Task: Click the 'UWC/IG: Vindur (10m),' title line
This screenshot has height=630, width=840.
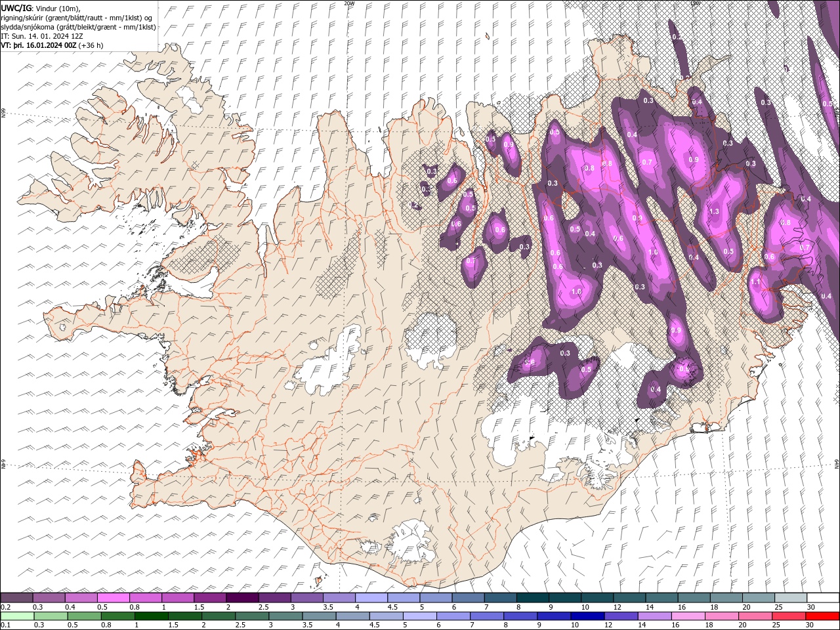Action: coord(41,8)
